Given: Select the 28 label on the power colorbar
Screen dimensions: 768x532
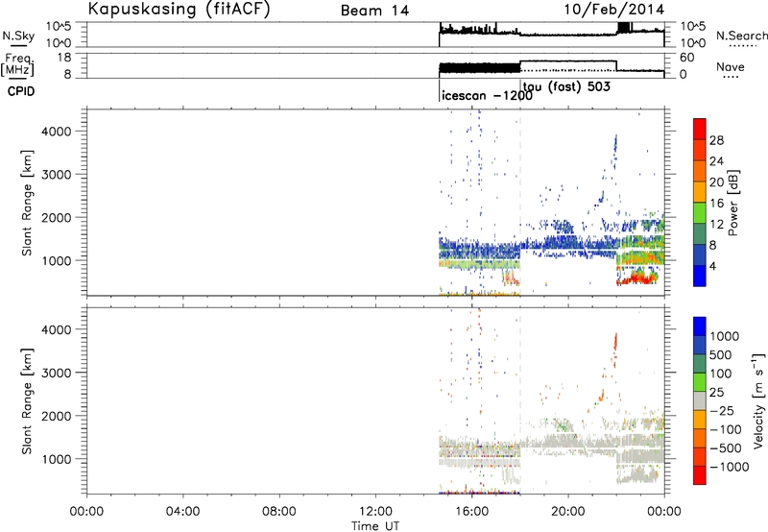Looking at the screenshot, I should 716,140.
